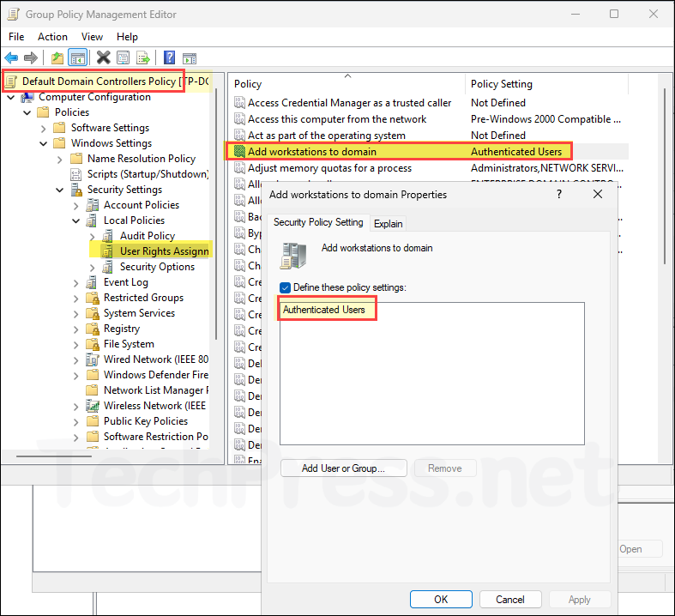Click the Delete X toolbar icon

tap(103, 57)
